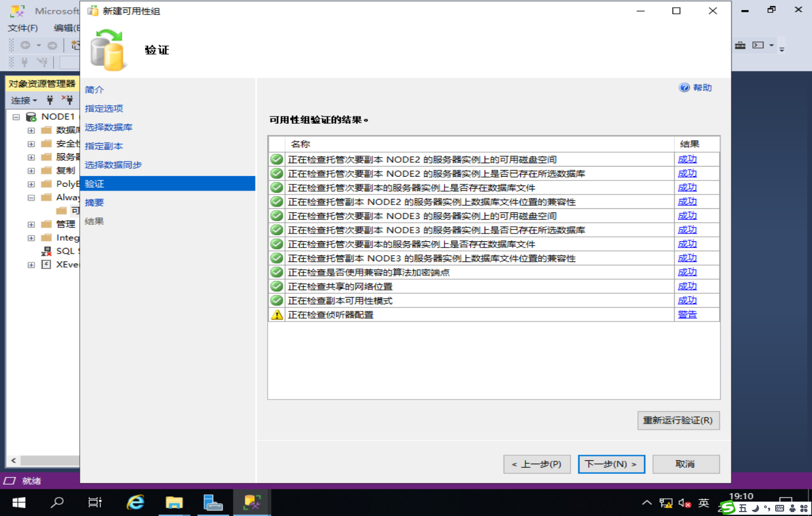812x516 pixels.
Task: Click the left arrow of Object Explorer scrollbar
Action: pyautogui.click(x=13, y=460)
